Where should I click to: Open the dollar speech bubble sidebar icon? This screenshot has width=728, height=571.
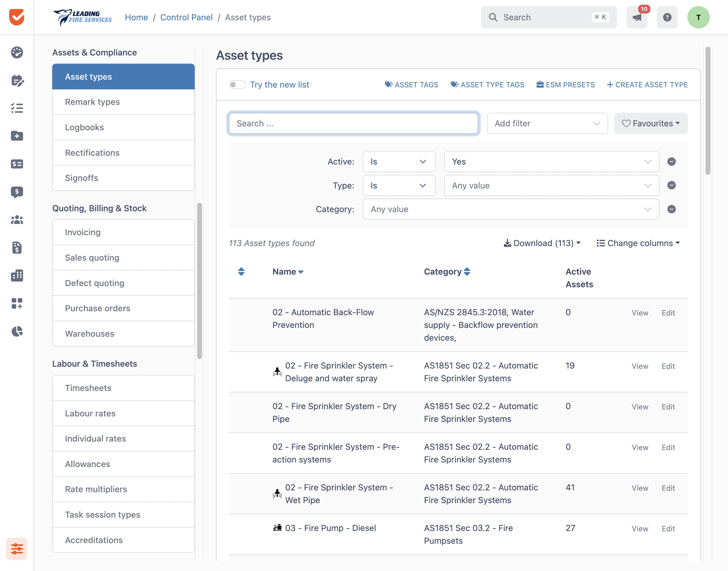[x=17, y=192]
